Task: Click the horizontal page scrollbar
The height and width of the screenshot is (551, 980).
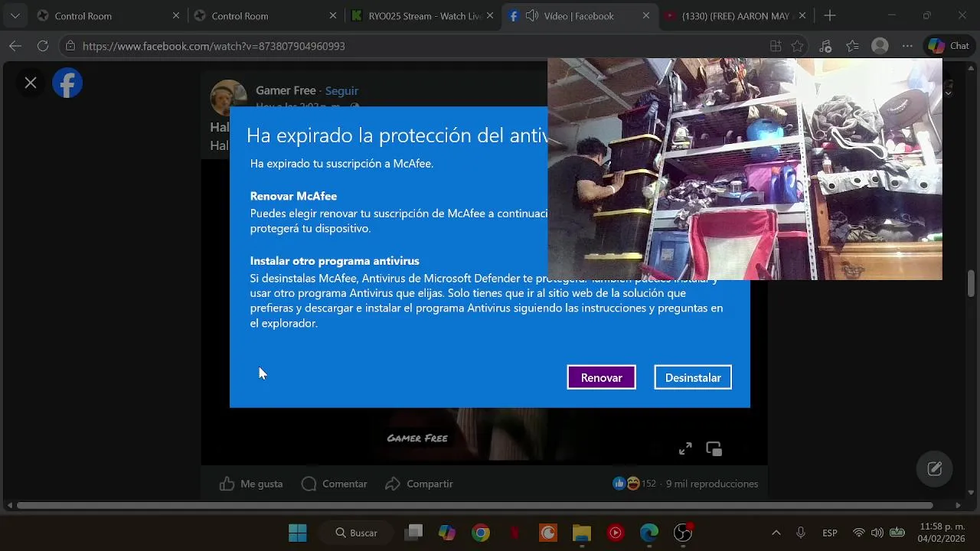Action: [x=475, y=505]
